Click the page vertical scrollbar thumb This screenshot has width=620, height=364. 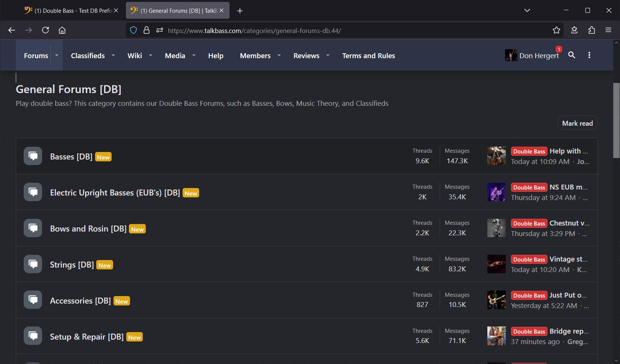pyautogui.click(x=616, y=120)
